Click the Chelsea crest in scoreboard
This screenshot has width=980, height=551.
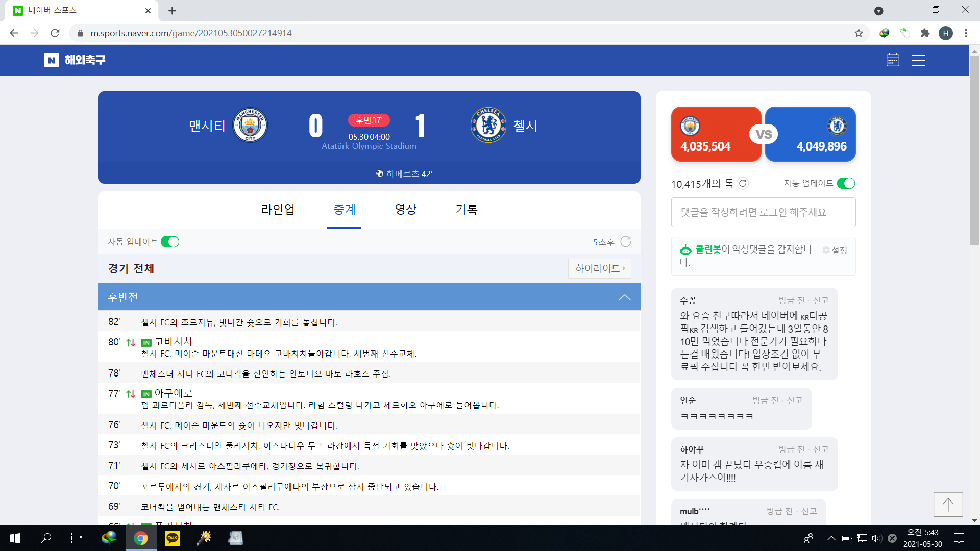coord(488,126)
